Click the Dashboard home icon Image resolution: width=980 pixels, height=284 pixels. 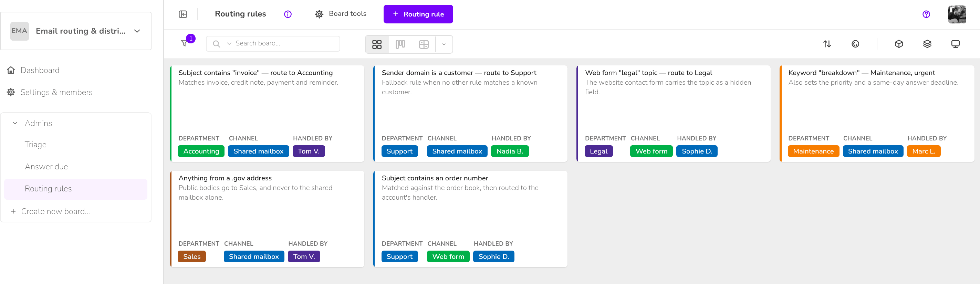click(11, 70)
